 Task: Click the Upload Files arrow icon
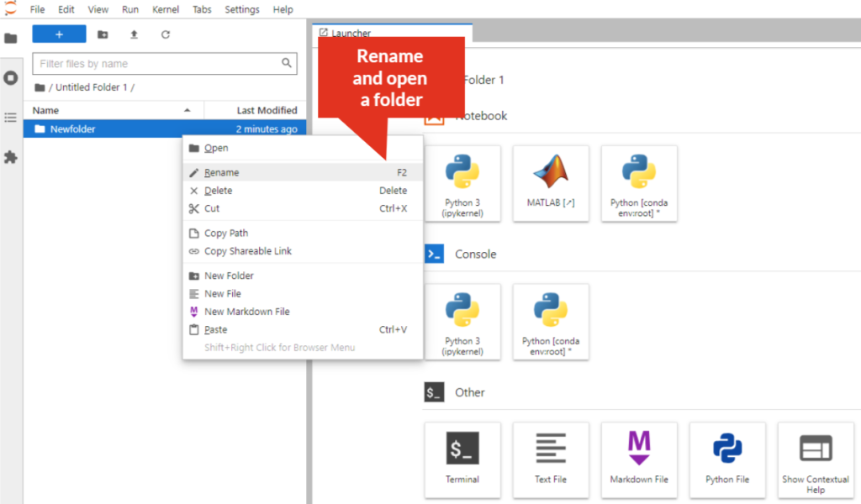tap(134, 34)
